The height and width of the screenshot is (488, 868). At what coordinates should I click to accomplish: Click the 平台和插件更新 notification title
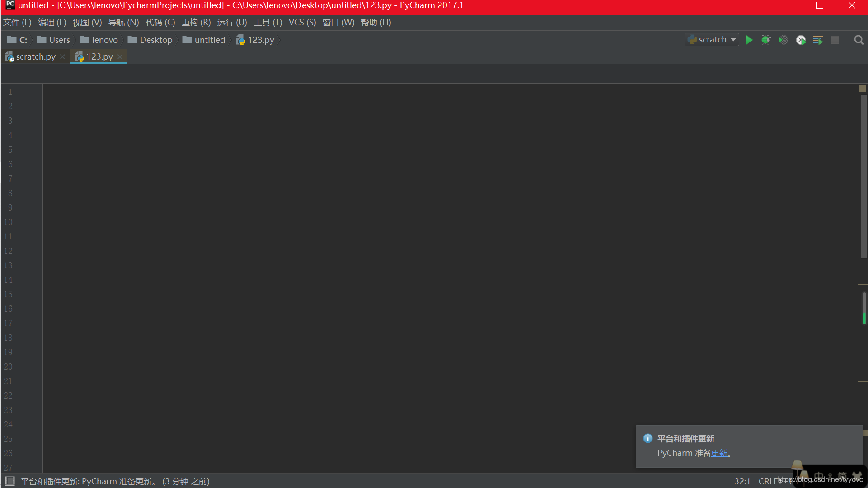click(685, 438)
